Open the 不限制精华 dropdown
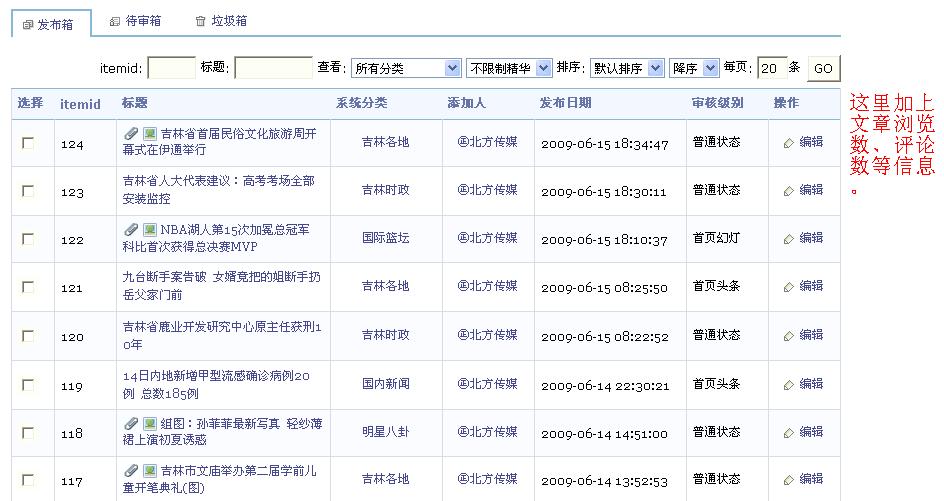The image size is (944, 501). tap(509, 68)
